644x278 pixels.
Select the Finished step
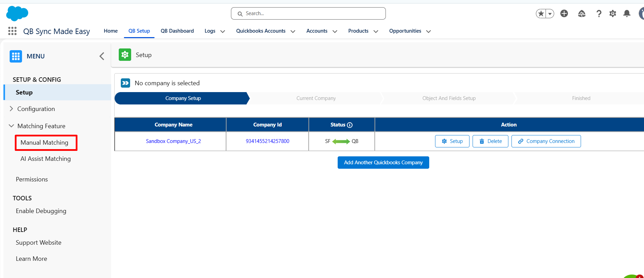581,98
